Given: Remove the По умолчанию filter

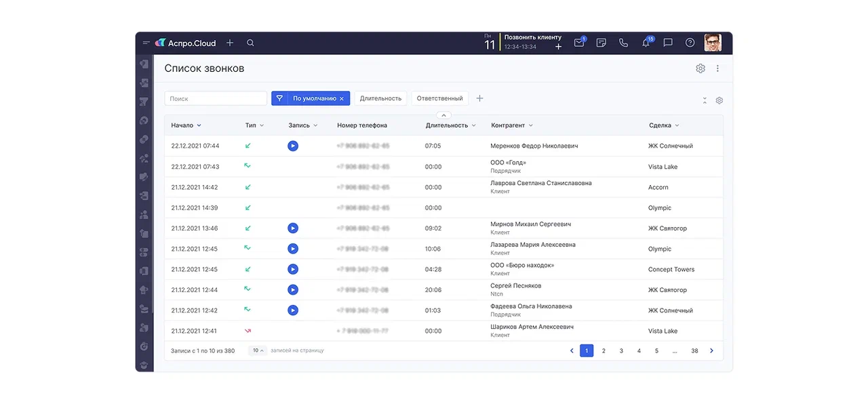Looking at the screenshot, I should (x=342, y=99).
